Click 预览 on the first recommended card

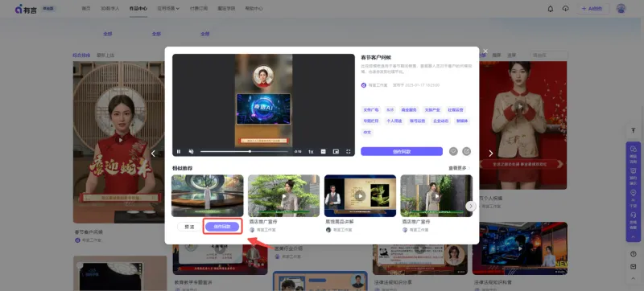[190, 227]
